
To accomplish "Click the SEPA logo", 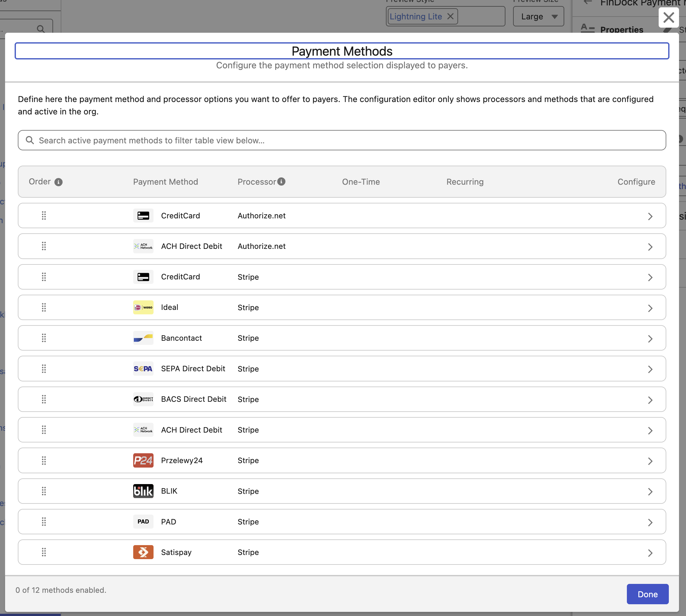I will (x=143, y=369).
